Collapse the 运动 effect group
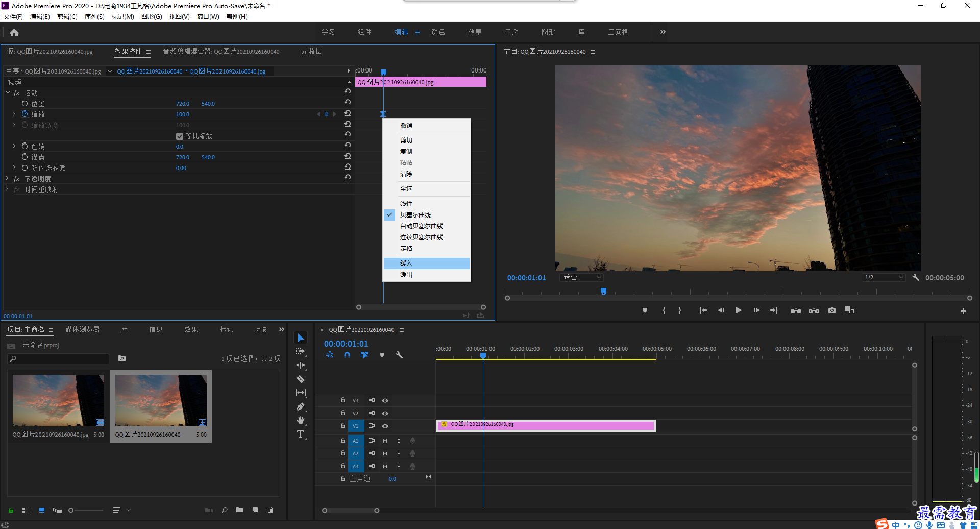The width and height of the screenshot is (980, 529). [x=8, y=92]
